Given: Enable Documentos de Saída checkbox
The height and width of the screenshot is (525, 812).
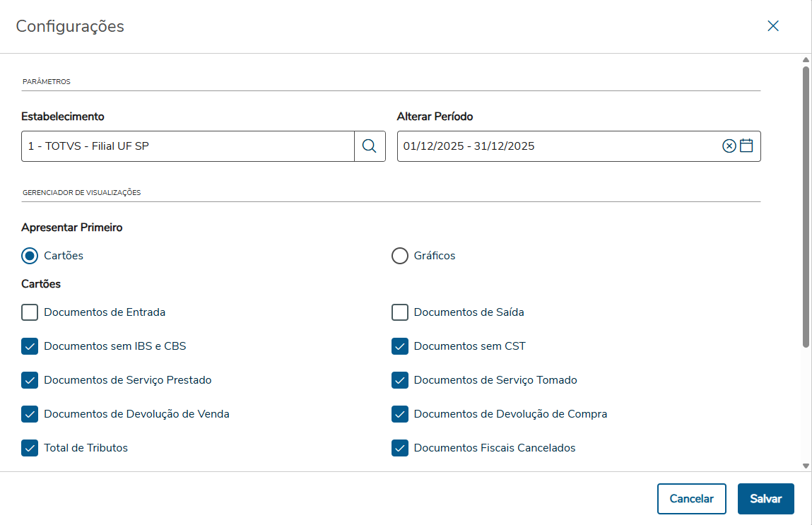Looking at the screenshot, I should tap(400, 312).
